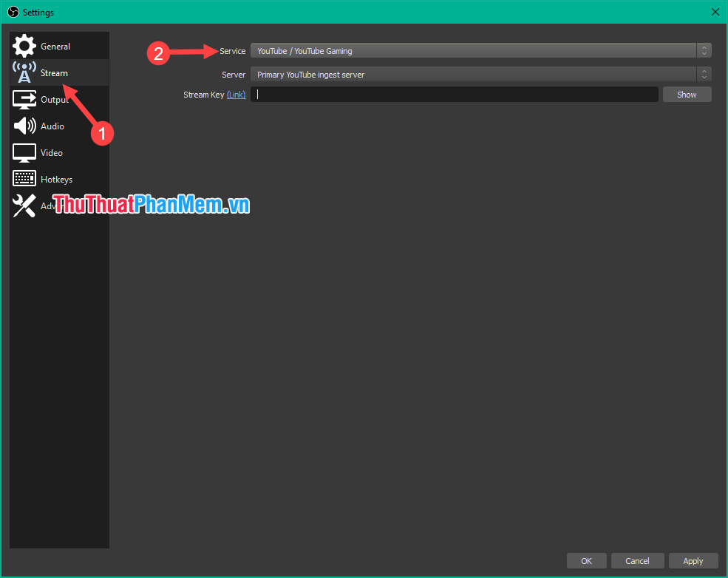Select the Hotkeys keyboard icon

pyautogui.click(x=24, y=178)
